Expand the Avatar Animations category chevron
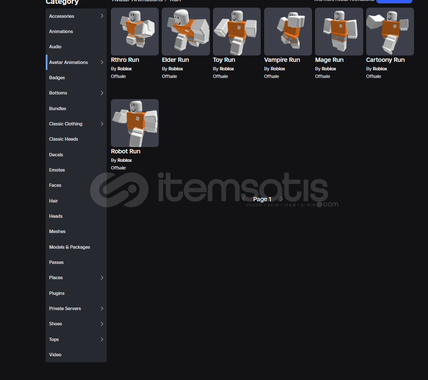Image resolution: width=428 pixels, height=380 pixels. coord(102,62)
